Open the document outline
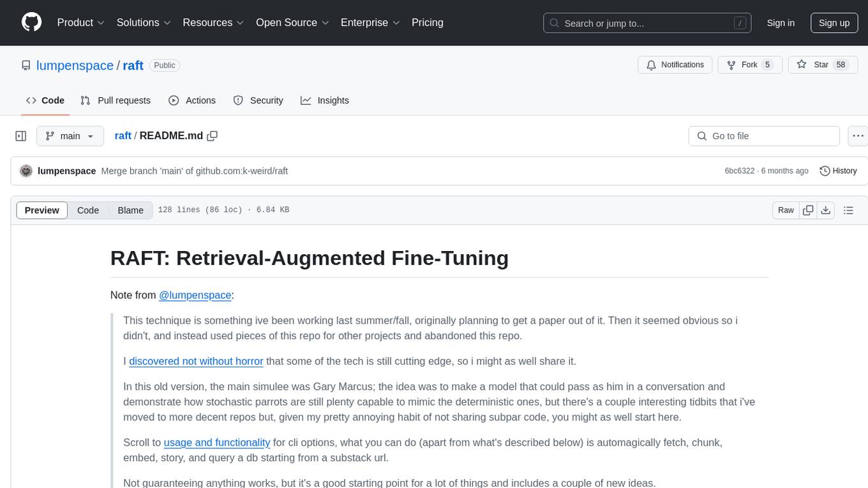Screen dimensions: 868x488 848,210
